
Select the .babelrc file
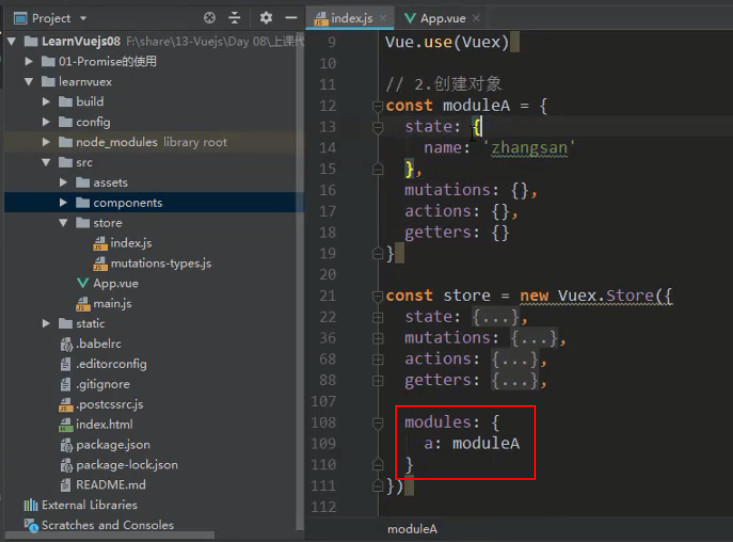91,344
